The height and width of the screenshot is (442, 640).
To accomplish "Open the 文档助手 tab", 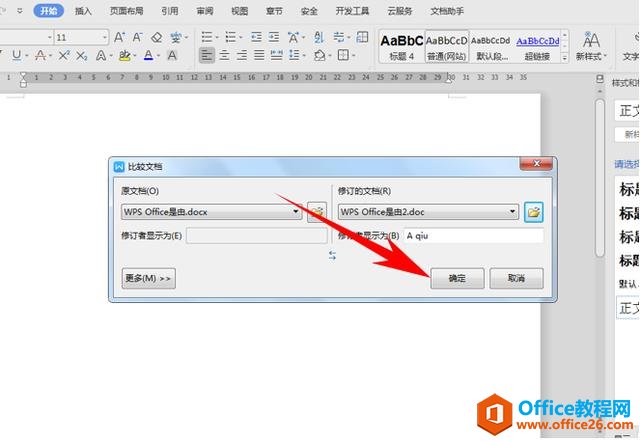I will pyautogui.click(x=447, y=11).
